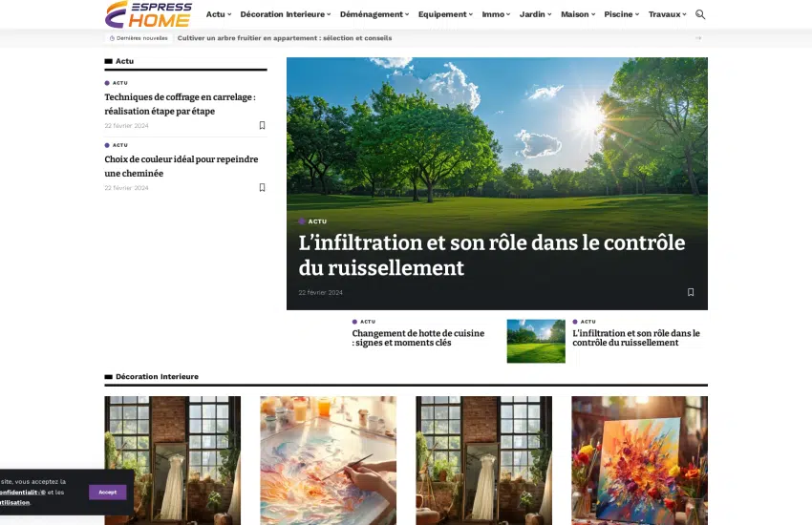Click the Espress Home logo
This screenshot has height=525, width=812.
149,14
